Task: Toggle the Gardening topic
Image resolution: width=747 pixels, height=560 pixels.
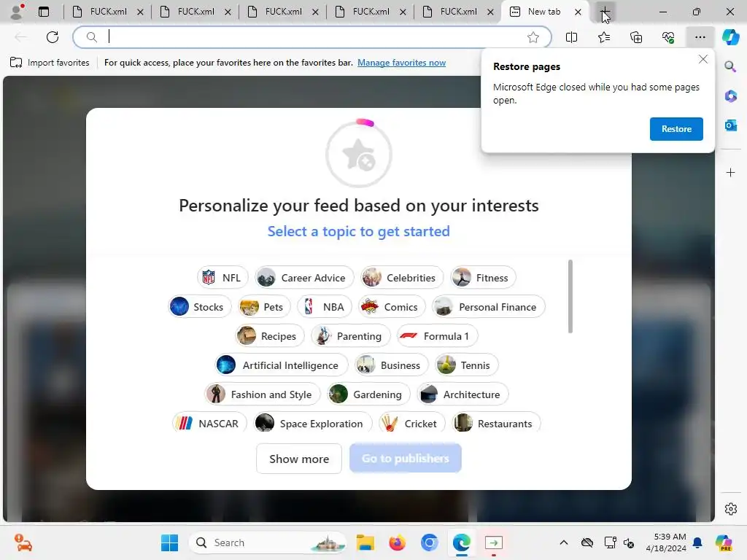Action: click(368, 394)
